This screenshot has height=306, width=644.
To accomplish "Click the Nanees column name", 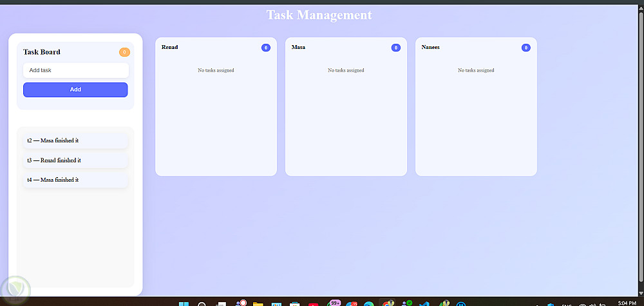I will 430,47.
